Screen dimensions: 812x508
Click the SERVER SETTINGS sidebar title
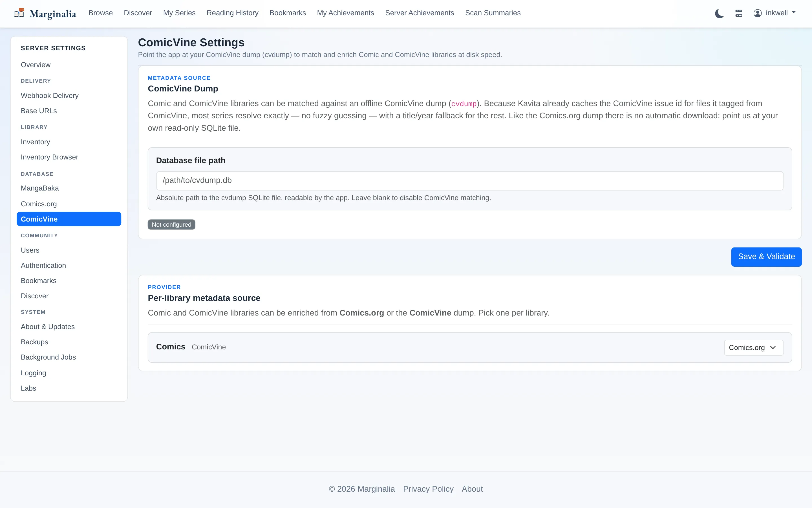[53, 48]
